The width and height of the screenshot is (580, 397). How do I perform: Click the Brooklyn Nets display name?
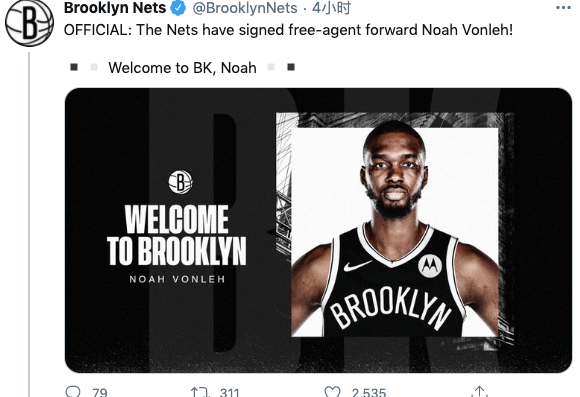pyautogui.click(x=115, y=8)
